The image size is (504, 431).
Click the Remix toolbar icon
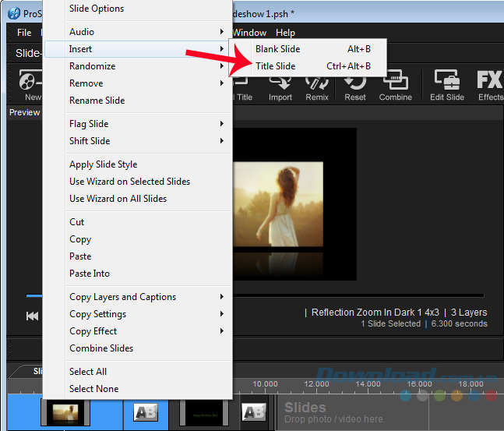pos(317,87)
